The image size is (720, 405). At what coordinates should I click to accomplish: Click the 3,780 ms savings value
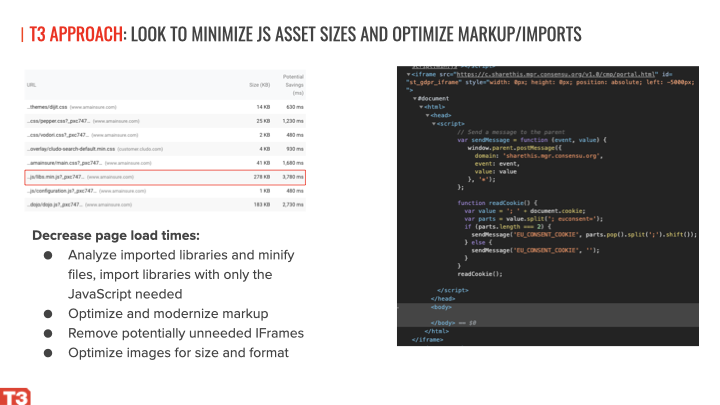[293, 177]
